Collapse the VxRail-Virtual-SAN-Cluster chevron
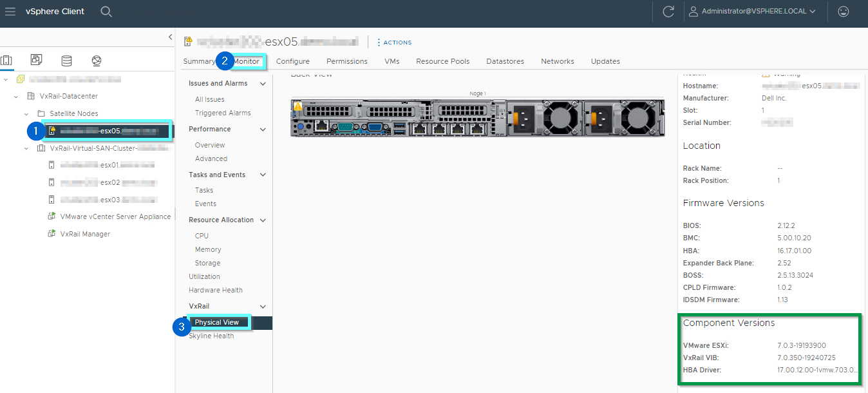The image size is (868, 393). pos(27,148)
